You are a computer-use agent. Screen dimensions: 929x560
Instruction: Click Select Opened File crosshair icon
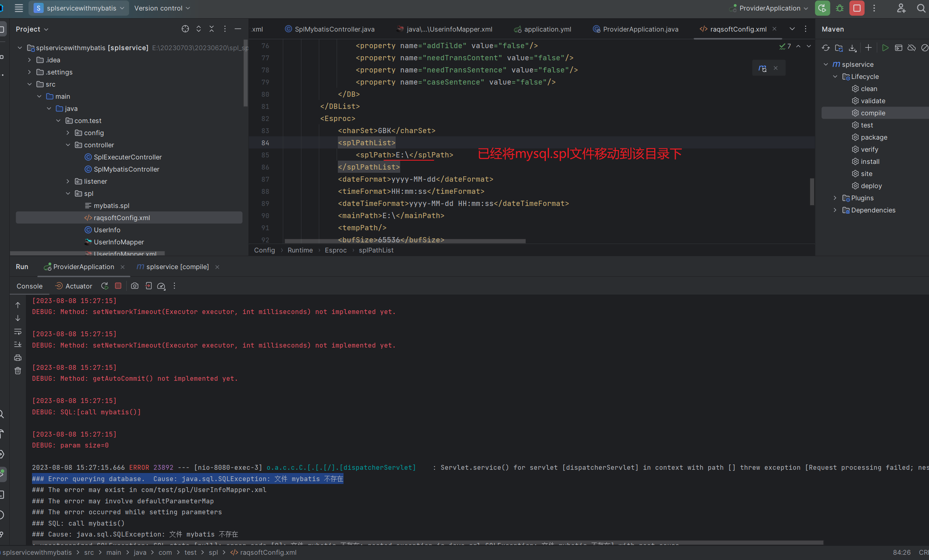coord(185,29)
